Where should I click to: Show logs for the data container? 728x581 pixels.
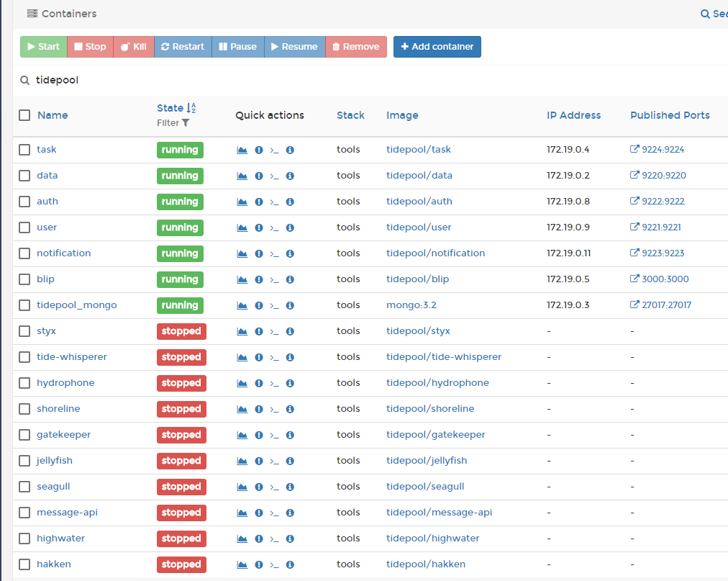pos(258,176)
